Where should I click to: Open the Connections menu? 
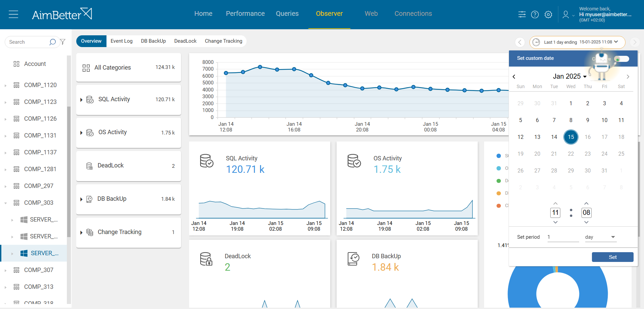tap(413, 14)
